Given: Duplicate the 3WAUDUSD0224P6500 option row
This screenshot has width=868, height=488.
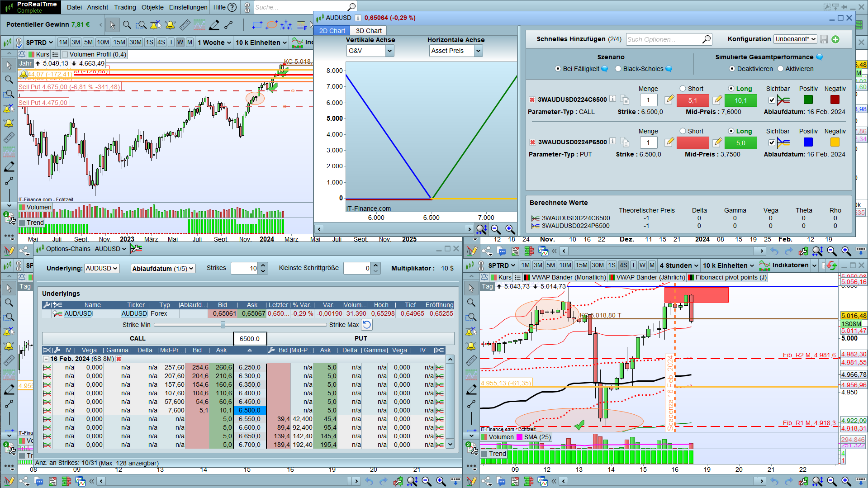Looking at the screenshot, I should 625,142.
